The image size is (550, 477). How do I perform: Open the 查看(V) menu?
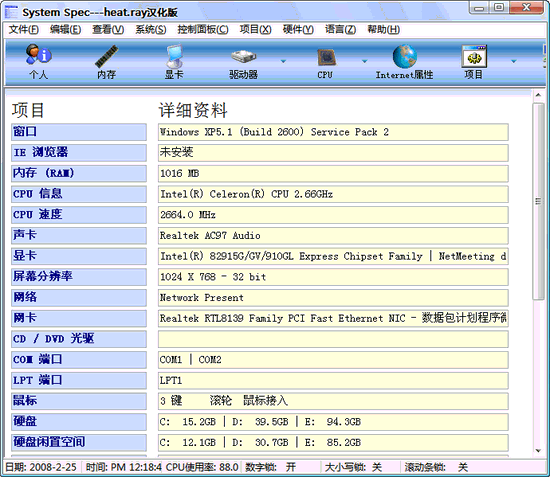108,29
